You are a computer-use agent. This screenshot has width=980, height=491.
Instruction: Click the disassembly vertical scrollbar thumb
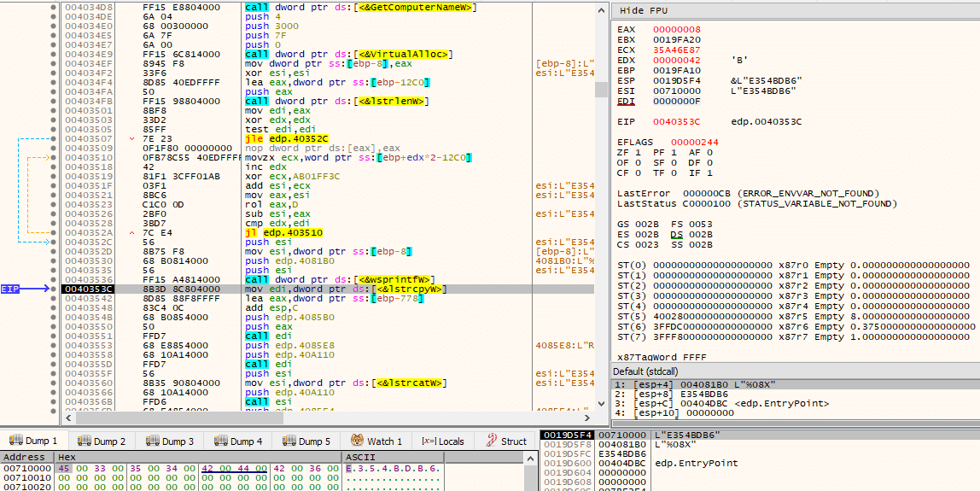[x=601, y=90]
